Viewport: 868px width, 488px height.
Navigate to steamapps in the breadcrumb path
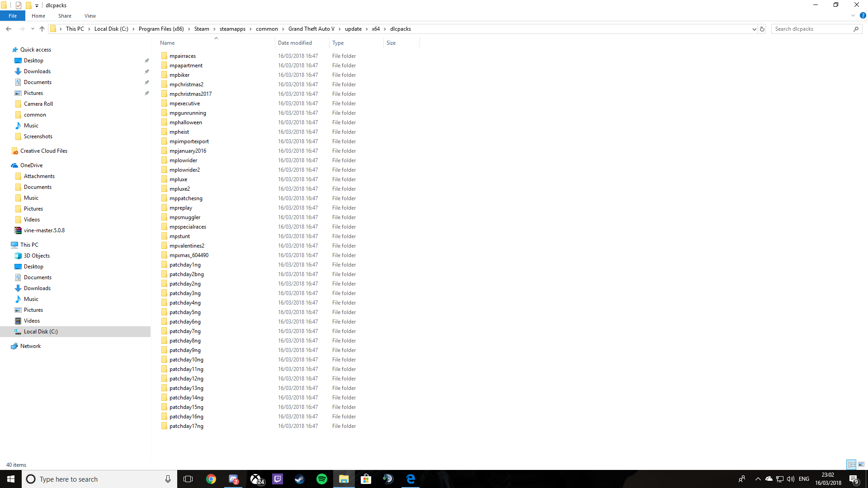point(232,28)
